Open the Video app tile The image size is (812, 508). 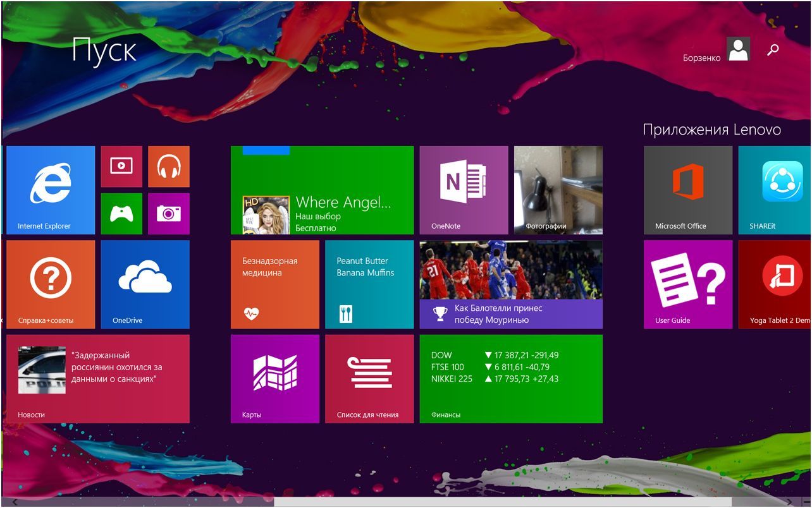click(121, 166)
